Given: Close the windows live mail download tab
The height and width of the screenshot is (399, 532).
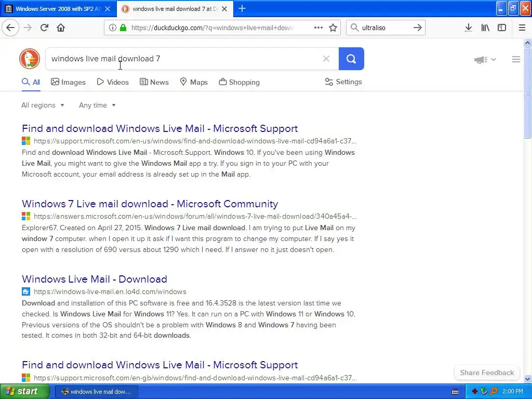Looking at the screenshot, I should [224, 9].
